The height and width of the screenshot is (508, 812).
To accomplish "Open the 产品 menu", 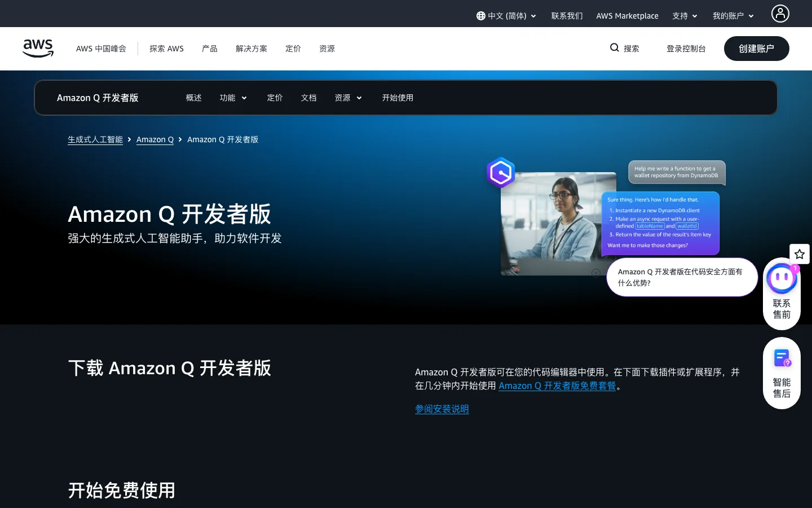I will (x=210, y=49).
